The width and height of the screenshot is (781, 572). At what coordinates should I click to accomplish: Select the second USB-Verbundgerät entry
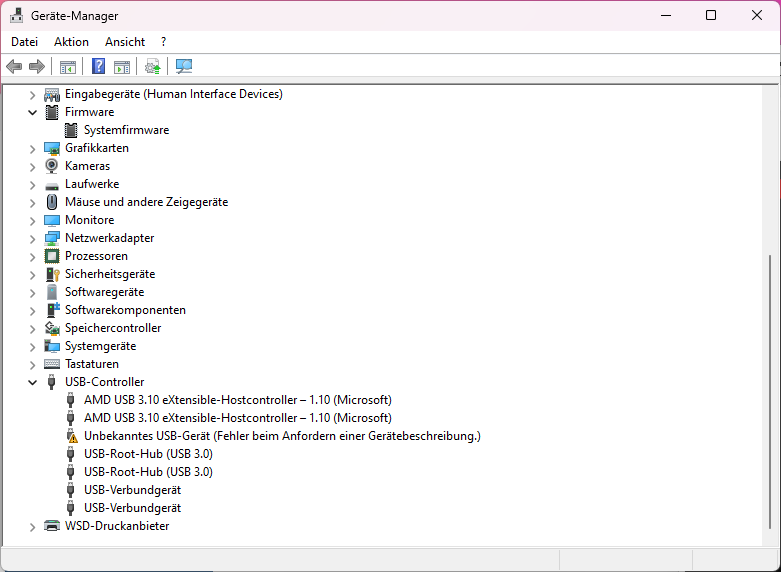pyautogui.click(x=132, y=508)
